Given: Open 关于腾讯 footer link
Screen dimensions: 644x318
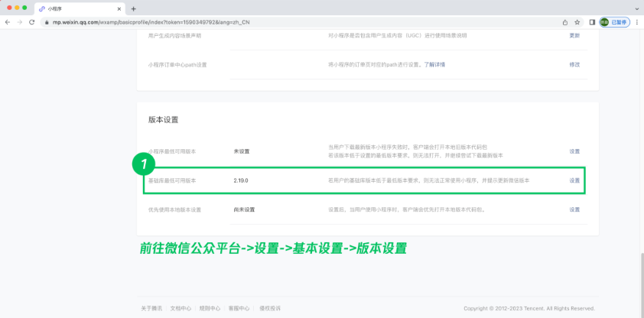Looking at the screenshot, I should (151, 308).
